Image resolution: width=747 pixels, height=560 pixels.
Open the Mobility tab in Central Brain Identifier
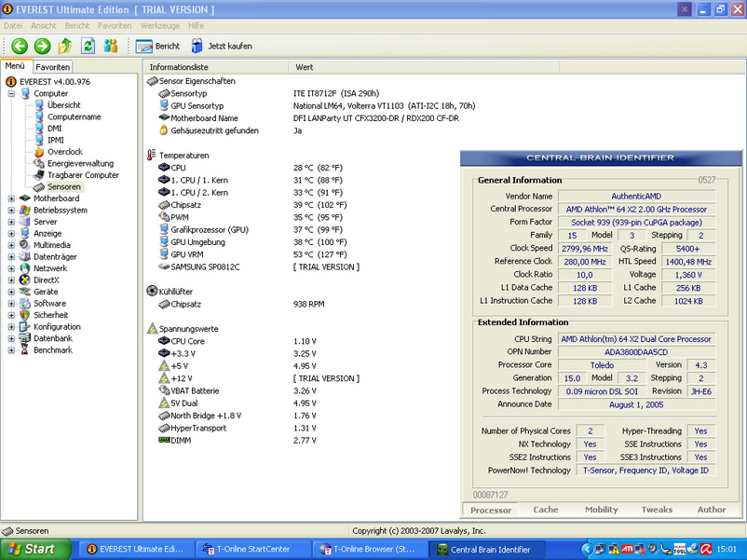click(601, 510)
